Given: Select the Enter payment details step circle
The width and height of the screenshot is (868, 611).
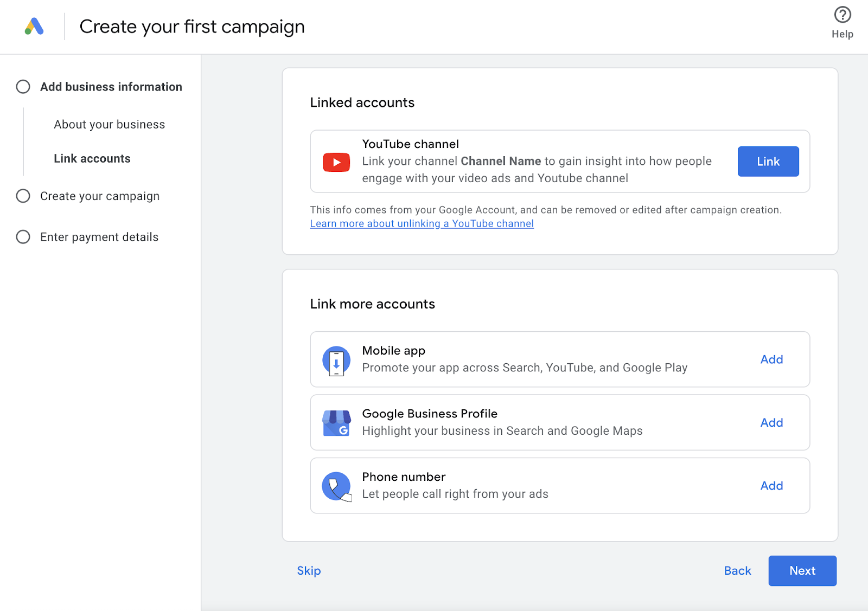Looking at the screenshot, I should [23, 236].
